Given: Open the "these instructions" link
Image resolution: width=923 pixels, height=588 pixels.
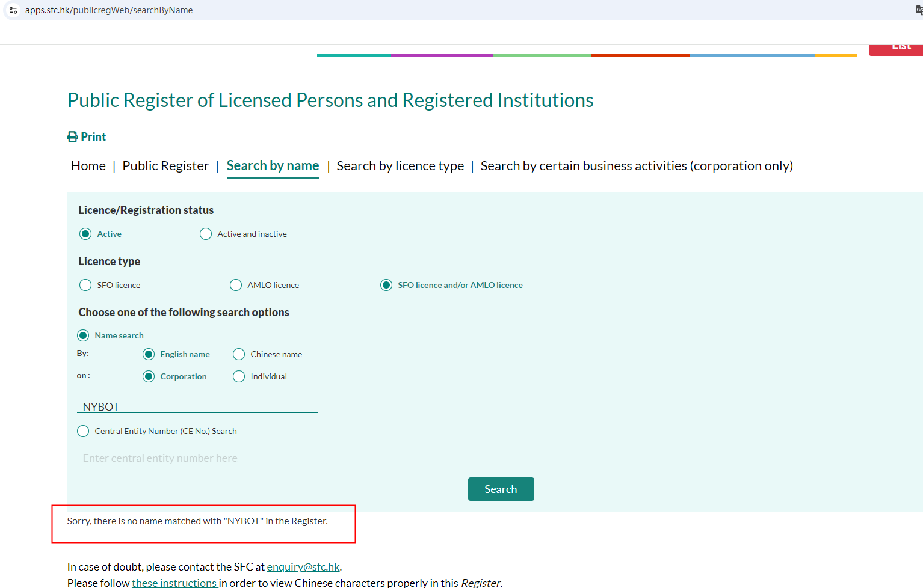Looking at the screenshot, I should pyautogui.click(x=174, y=583).
